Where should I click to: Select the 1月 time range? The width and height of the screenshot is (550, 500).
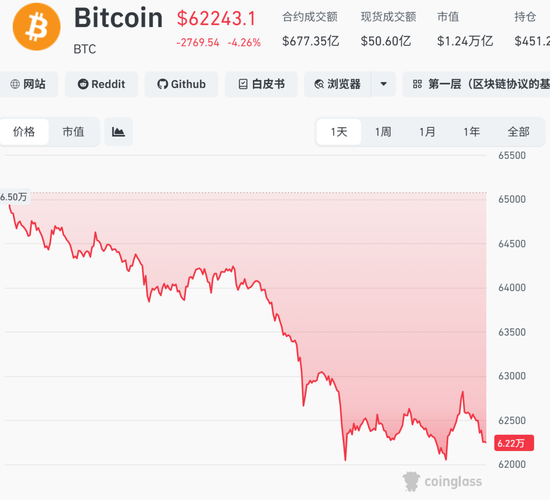427,132
